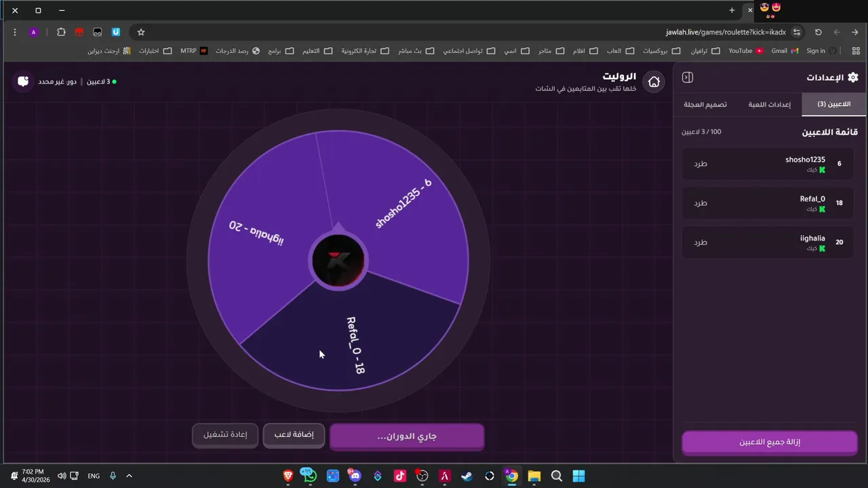Screen dimensions: 868x488
Task: Show hidden icons in the system tray
Action: [x=129, y=476]
